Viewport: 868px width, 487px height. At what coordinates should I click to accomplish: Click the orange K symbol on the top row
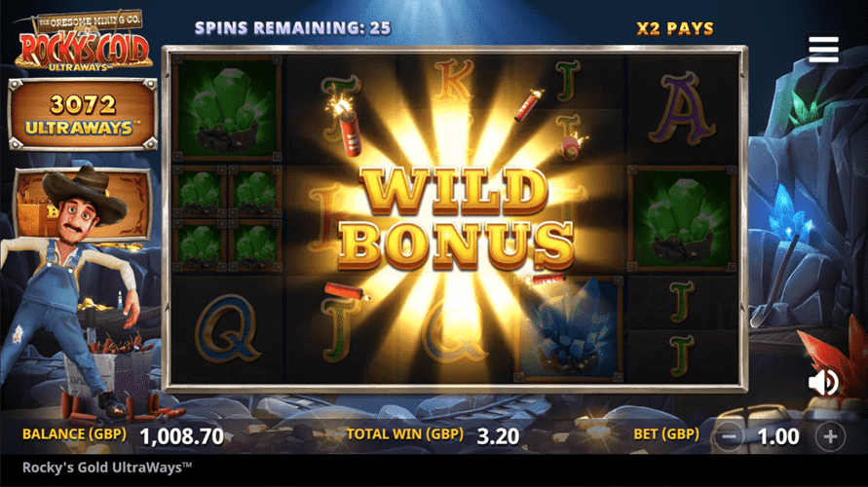click(455, 79)
